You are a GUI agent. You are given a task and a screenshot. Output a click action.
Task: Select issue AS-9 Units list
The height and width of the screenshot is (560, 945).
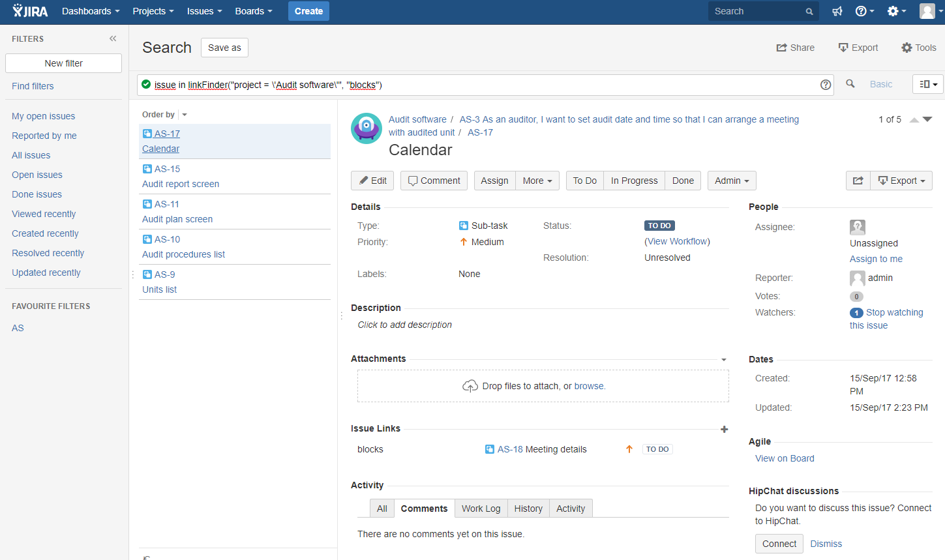point(235,282)
